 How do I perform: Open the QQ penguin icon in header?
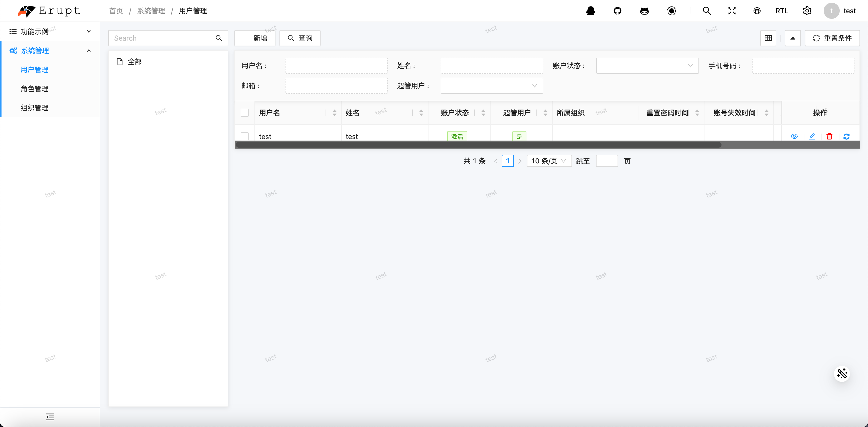[x=590, y=11]
